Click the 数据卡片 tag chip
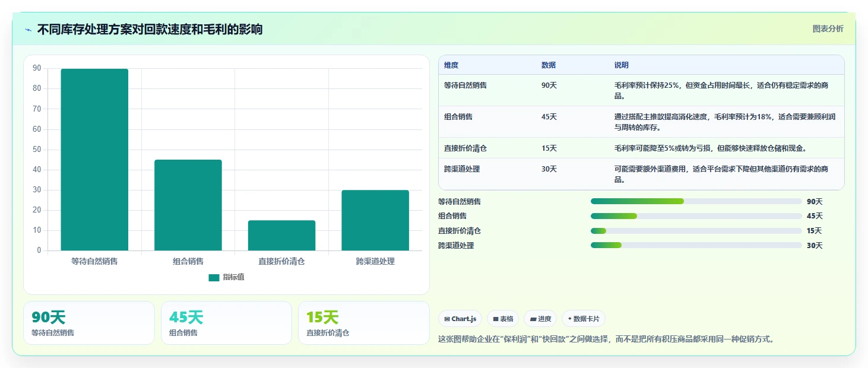Image resolution: width=868 pixels, height=368 pixels. 584,319
